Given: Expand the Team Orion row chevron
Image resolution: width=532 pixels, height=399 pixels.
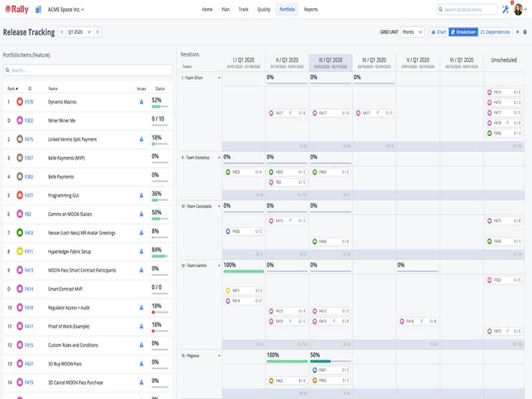Looking at the screenshot, I should click(219, 76).
